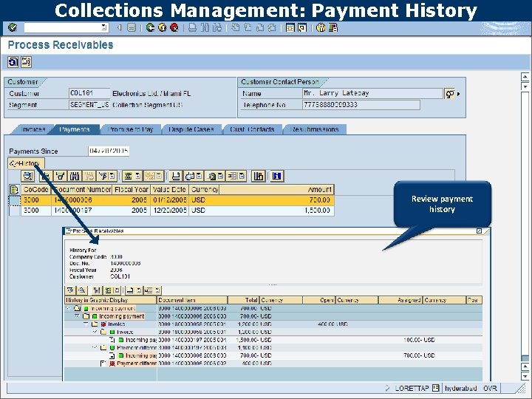
Task: Click the Customize Local Layout icon
Action: point(332,28)
